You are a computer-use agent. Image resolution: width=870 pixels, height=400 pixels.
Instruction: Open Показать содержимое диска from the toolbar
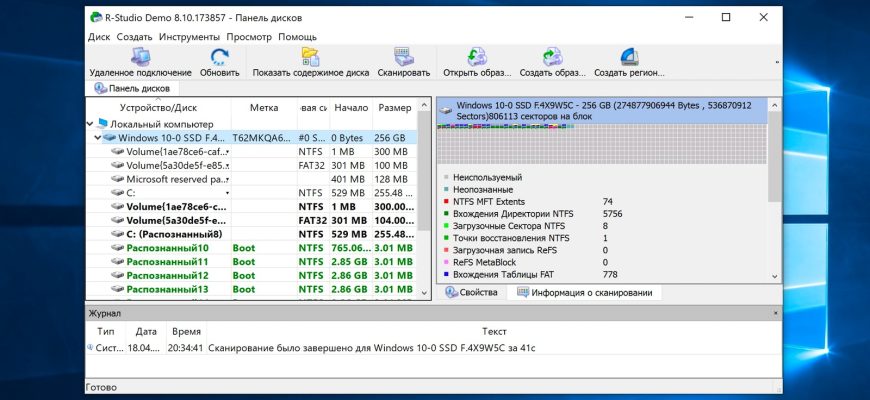[x=310, y=57]
